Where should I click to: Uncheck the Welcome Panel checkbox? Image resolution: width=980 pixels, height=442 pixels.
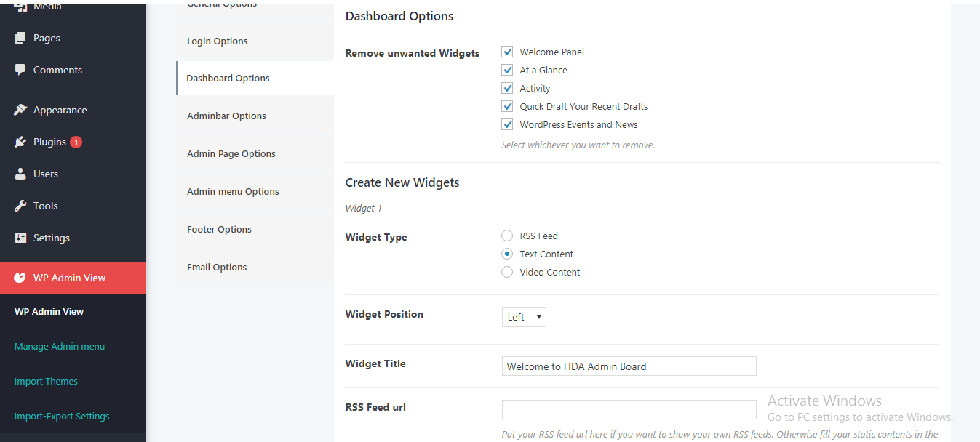[x=508, y=52]
